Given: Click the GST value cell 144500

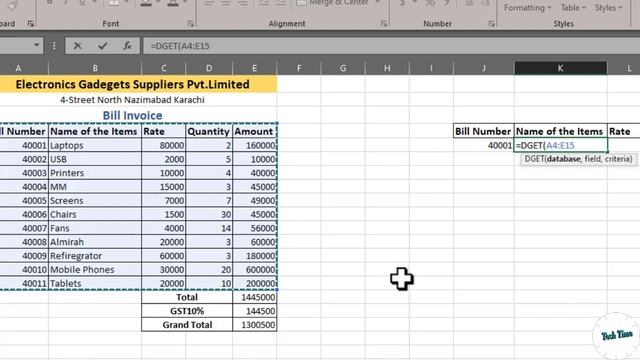Looking at the screenshot, I should 254,311.
